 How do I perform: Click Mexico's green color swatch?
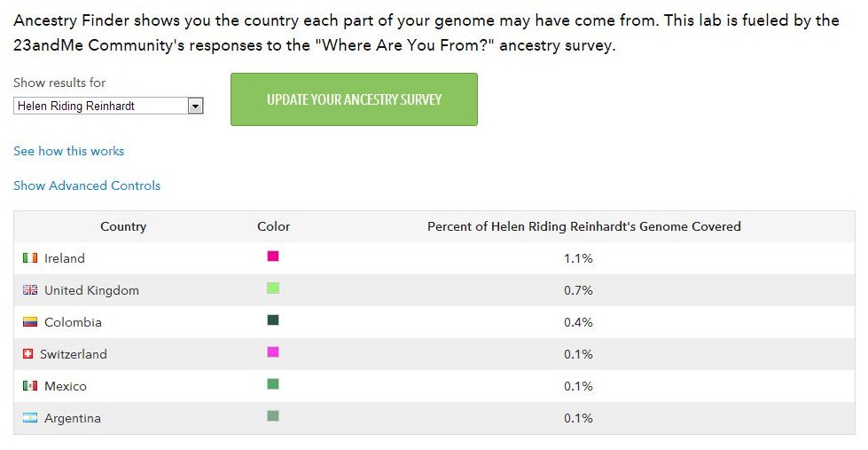273,384
